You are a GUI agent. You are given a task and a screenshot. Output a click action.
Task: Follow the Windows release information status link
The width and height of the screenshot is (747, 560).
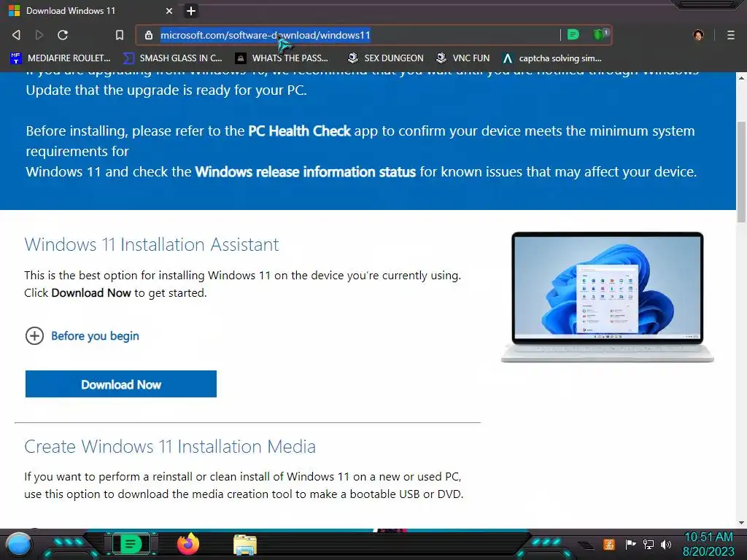point(306,172)
